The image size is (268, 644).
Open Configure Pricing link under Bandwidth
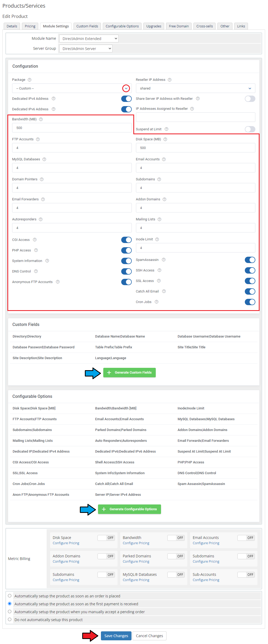click(x=136, y=543)
